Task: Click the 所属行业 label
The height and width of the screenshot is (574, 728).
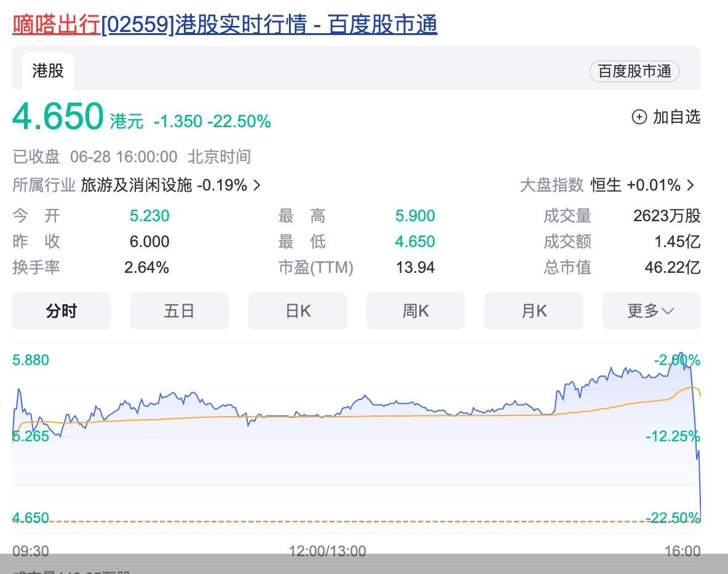Action: (44, 185)
